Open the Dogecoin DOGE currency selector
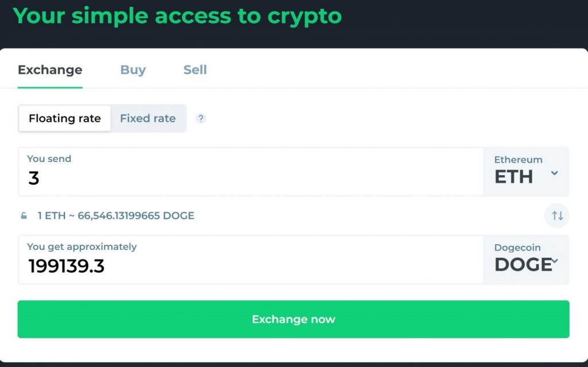Viewport: 588px width, 367px height. [x=526, y=260]
